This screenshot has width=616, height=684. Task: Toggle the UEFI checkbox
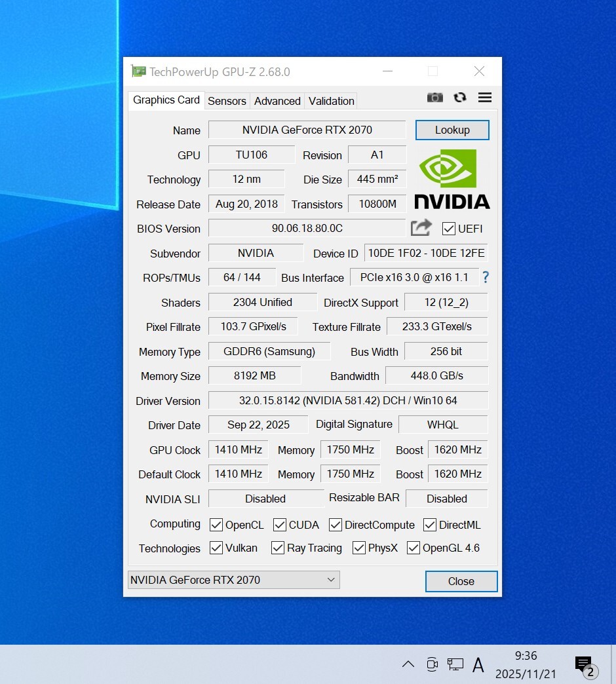click(449, 229)
